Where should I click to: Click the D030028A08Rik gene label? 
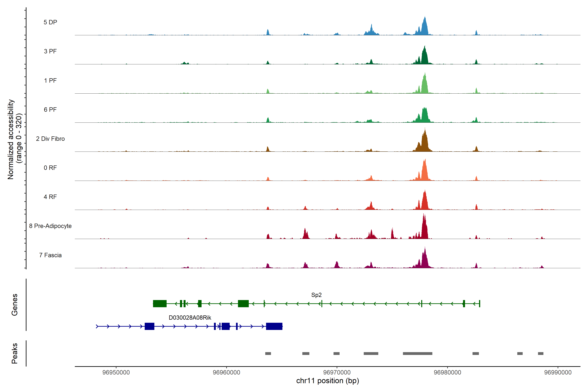(x=190, y=318)
